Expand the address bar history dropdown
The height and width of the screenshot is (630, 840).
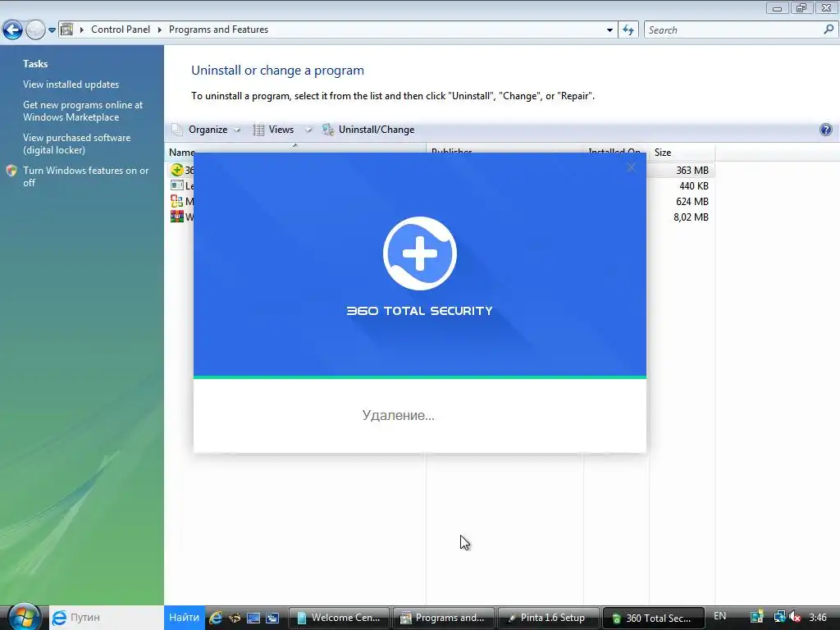point(609,30)
